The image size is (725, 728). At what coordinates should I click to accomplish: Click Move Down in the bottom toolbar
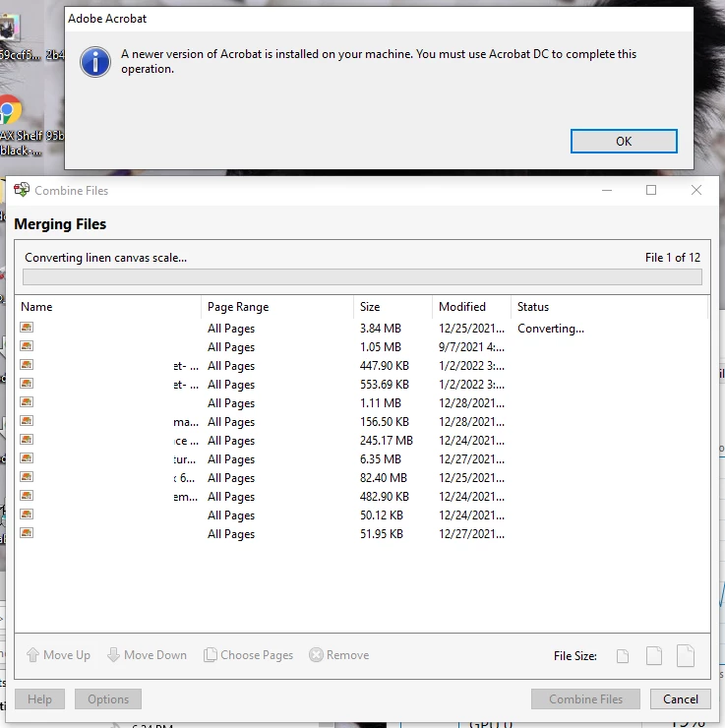(x=147, y=655)
